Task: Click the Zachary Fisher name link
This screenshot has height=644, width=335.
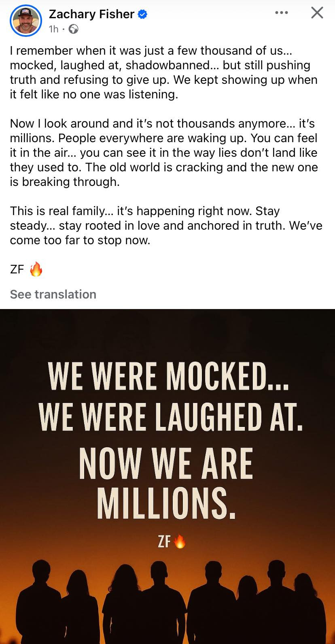Action: (x=91, y=14)
